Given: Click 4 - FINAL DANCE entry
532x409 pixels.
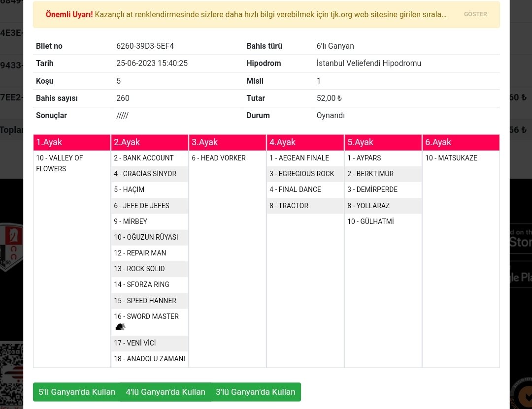Looking at the screenshot, I should tap(295, 189).
